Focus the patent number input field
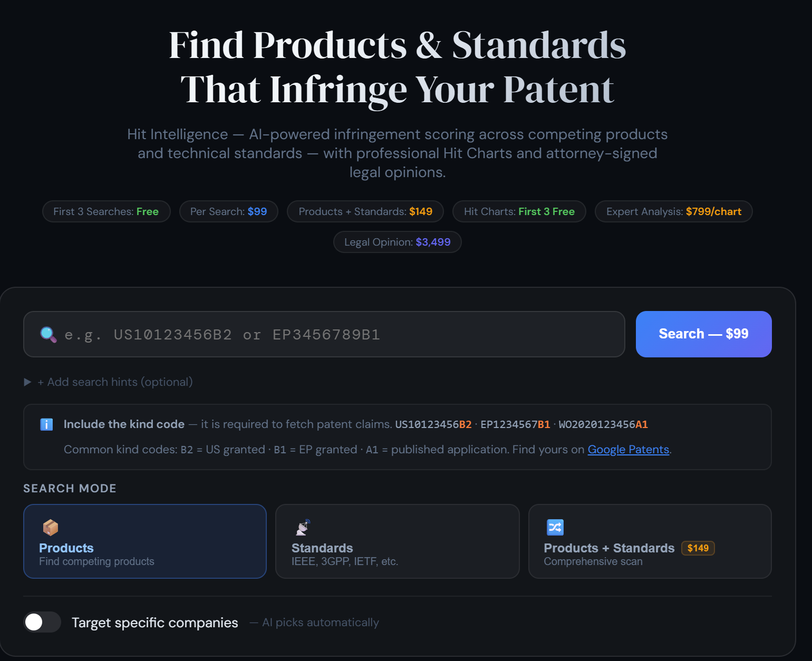 coord(337,335)
